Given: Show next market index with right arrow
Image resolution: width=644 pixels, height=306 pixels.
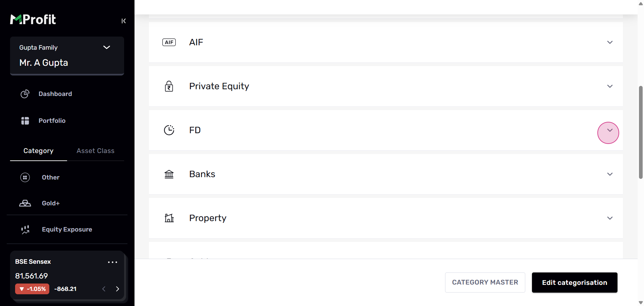Looking at the screenshot, I should click(x=117, y=289).
